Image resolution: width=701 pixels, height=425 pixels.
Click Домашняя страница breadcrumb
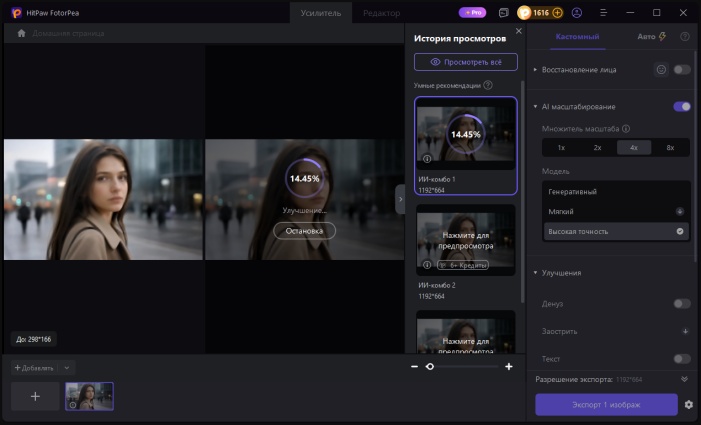[x=68, y=33]
